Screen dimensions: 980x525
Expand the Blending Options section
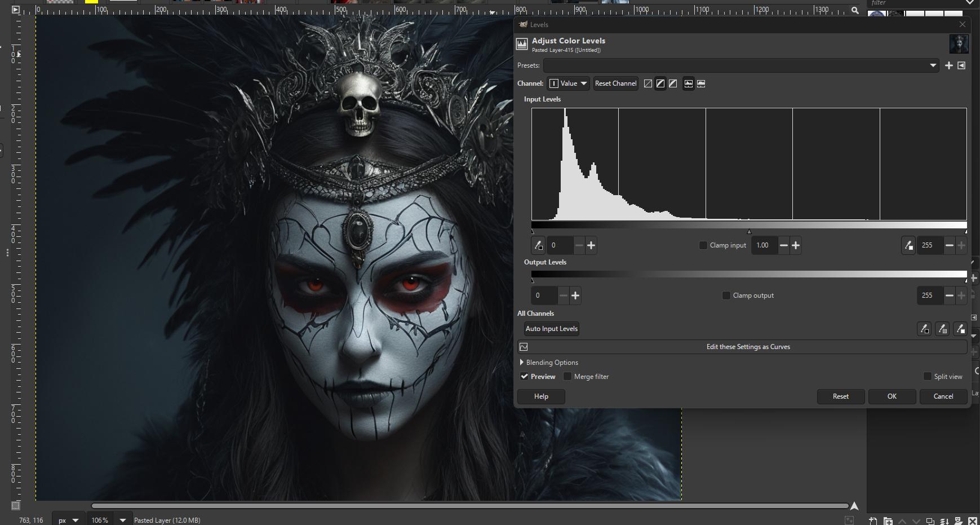point(522,363)
